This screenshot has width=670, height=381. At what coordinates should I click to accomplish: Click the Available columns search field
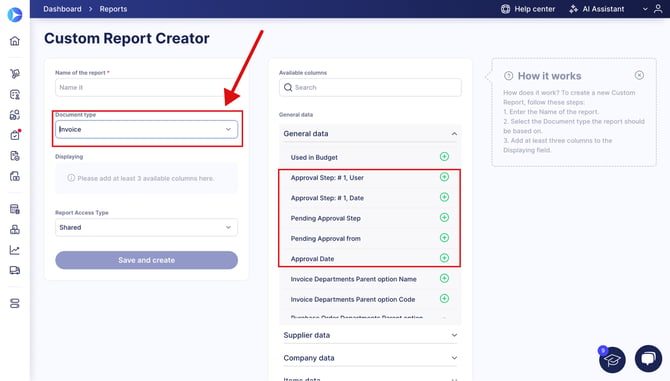pos(370,88)
